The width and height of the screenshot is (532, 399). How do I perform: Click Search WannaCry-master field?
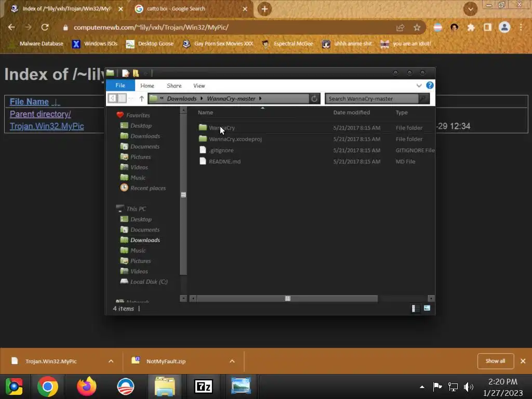pos(372,99)
